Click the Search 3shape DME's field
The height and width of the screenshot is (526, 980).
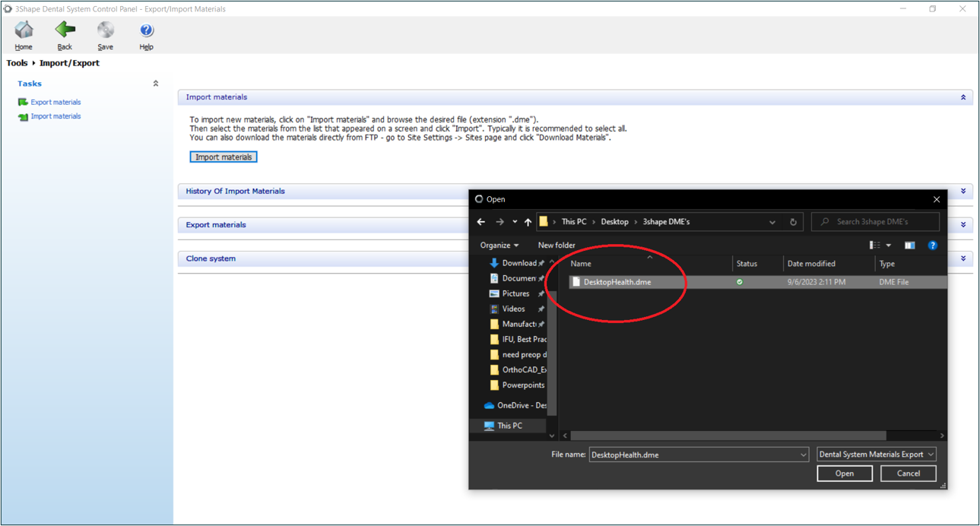(x=875, y=222)
